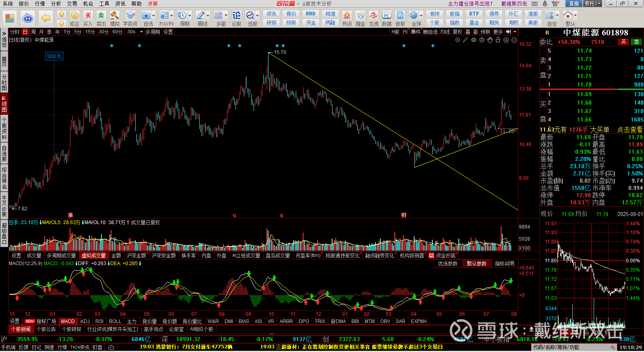The height and width of the screenshot is (352, 644).
Task: Open 新股 IPO icon
Action: tap(400, 19)
